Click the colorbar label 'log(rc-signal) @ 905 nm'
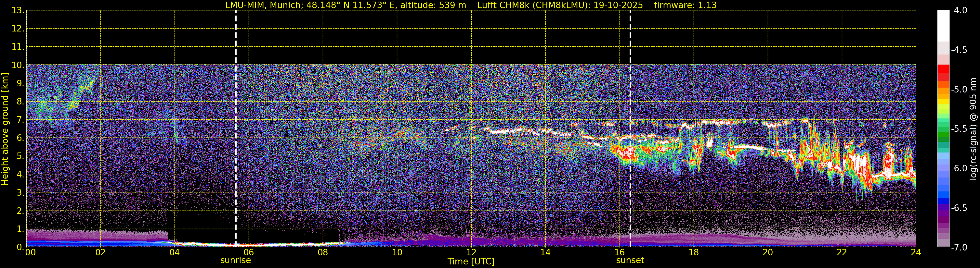Image resolution: width=980 pixels, height=268 pixels. coord(973,129)
